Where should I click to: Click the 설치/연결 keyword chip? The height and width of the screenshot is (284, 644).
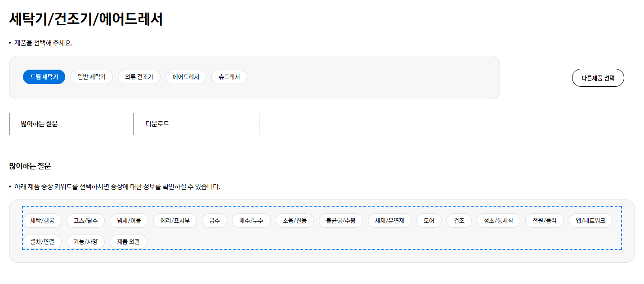42,241
